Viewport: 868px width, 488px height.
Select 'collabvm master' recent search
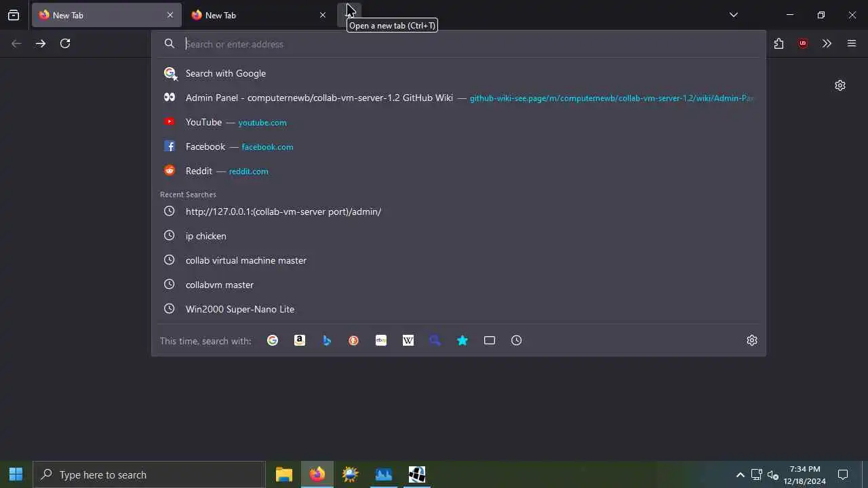(x=458, y=285)
